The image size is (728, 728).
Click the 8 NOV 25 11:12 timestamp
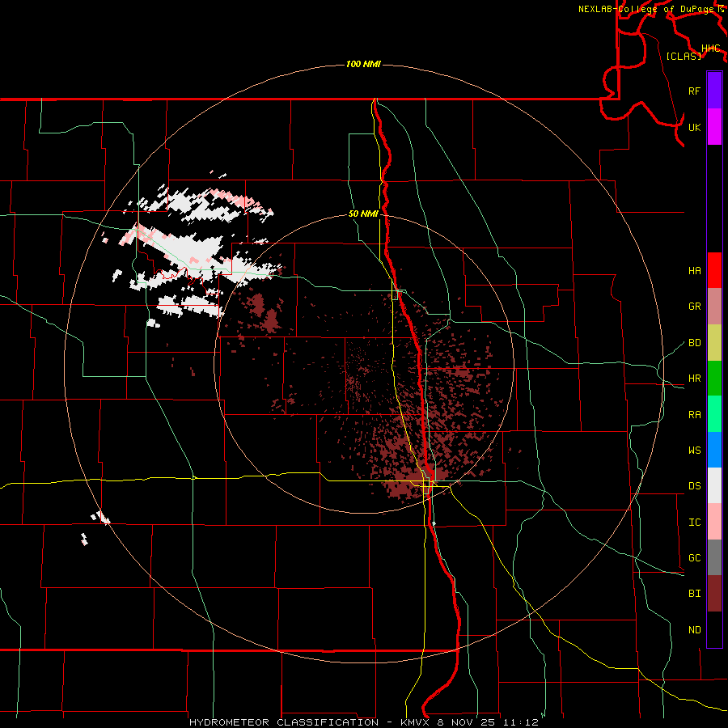pos(488,722)
